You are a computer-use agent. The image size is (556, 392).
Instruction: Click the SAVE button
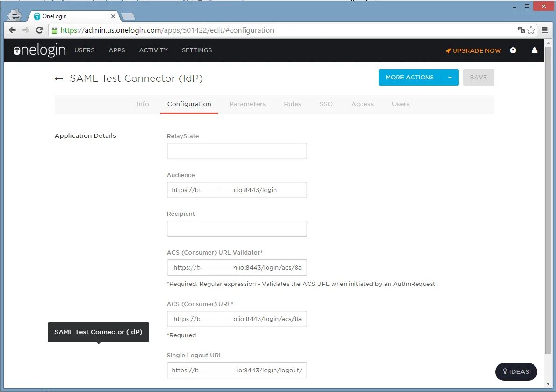(x=478, y=77)
